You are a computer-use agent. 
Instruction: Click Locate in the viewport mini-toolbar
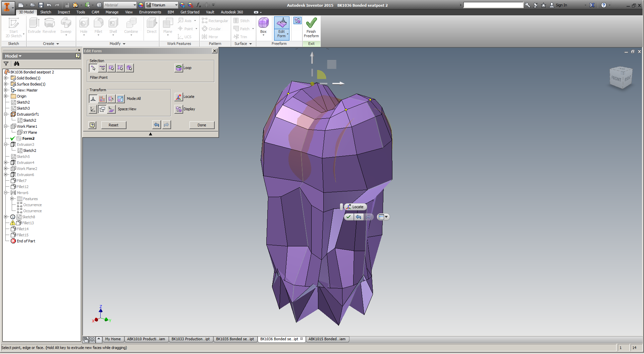pyautogui.click(x=356, y=207)
